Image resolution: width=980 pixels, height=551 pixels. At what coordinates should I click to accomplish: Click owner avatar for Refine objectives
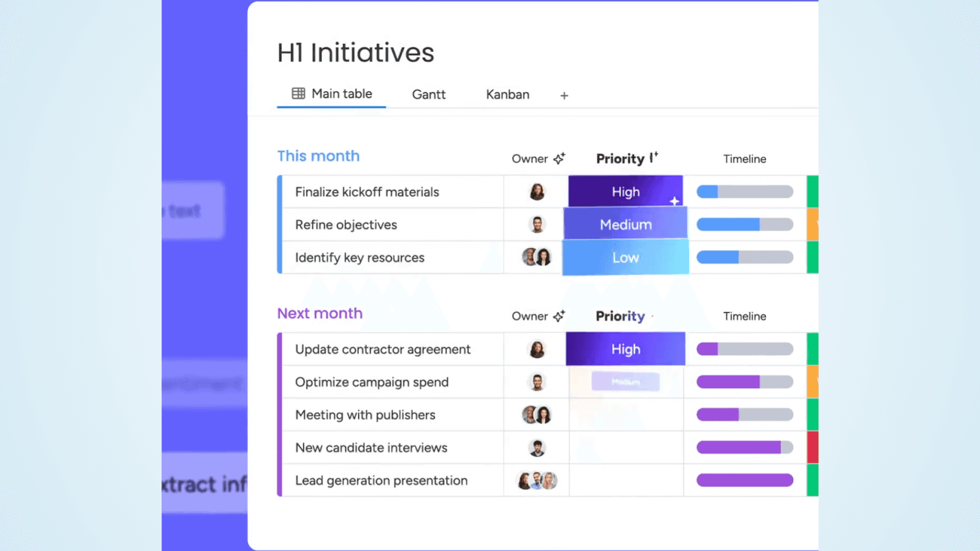537,225
